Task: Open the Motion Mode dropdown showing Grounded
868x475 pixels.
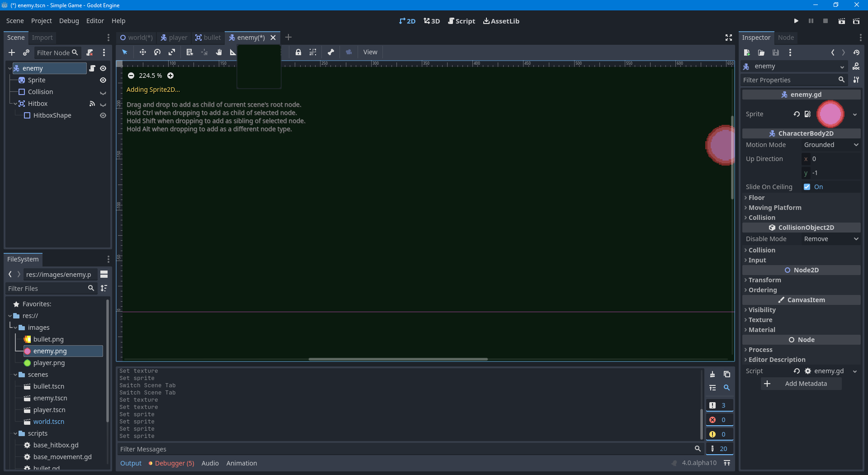Action: (x=830, y=145)
